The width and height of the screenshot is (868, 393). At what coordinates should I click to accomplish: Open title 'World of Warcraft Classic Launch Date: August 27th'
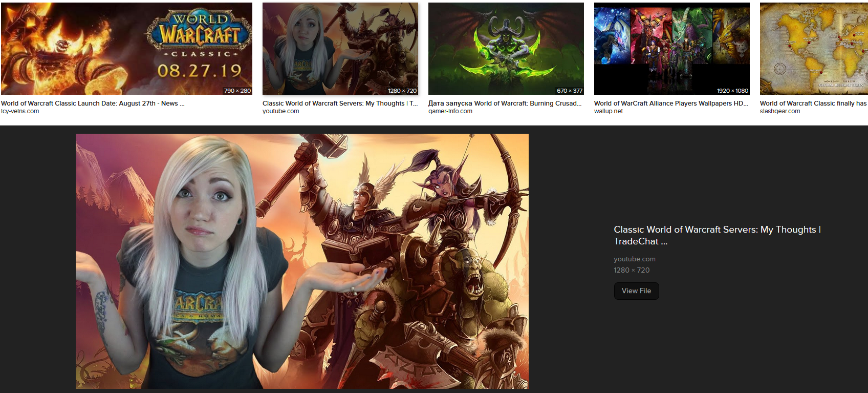coord(93,104)
